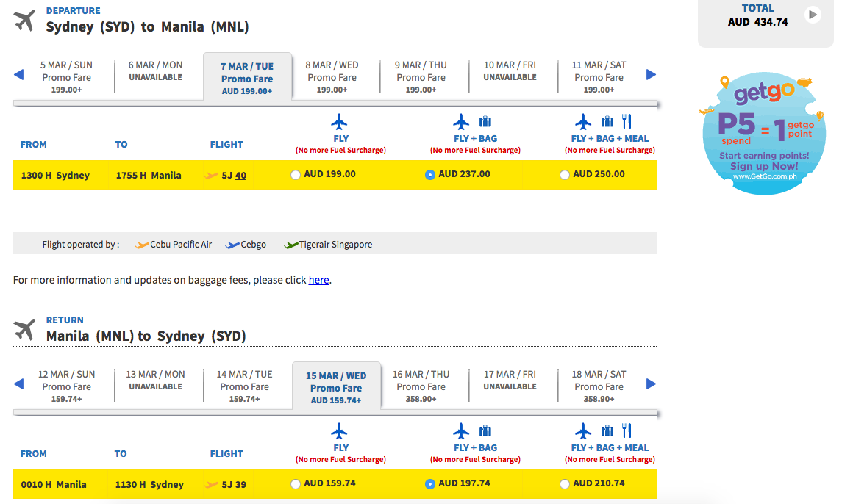The height and width of the screenshot is (504, 842).
Task: Click the airline icon next to flight 5J 39
Action: click(212, 485)
